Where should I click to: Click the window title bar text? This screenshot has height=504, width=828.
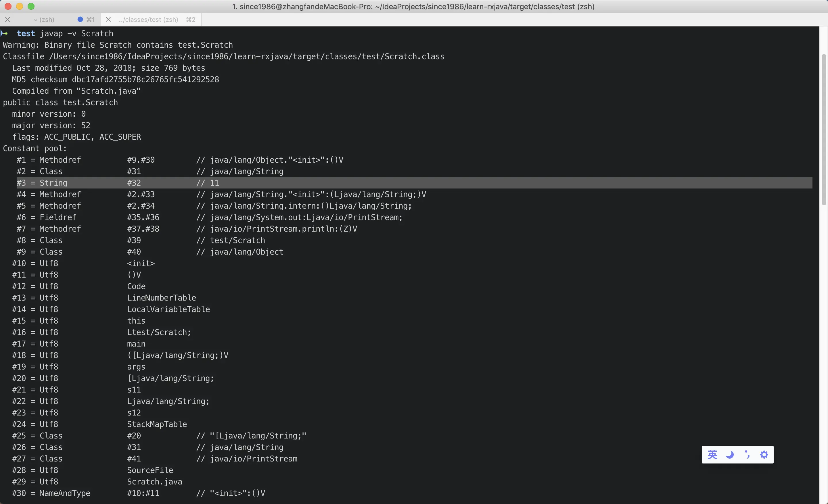pyautogui.click(x=413, y=6)
